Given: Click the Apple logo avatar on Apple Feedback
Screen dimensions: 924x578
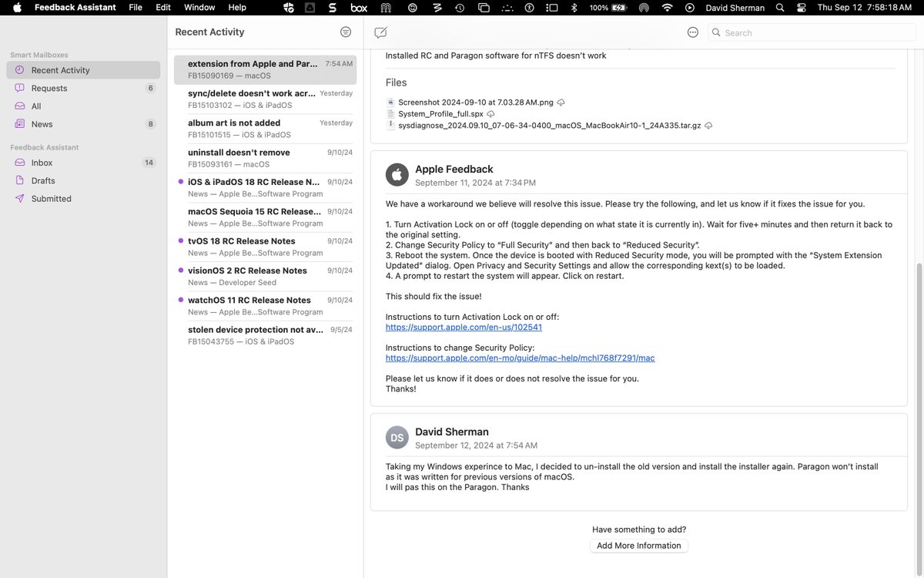Looking at the screenshot, I should click(397, 175).
